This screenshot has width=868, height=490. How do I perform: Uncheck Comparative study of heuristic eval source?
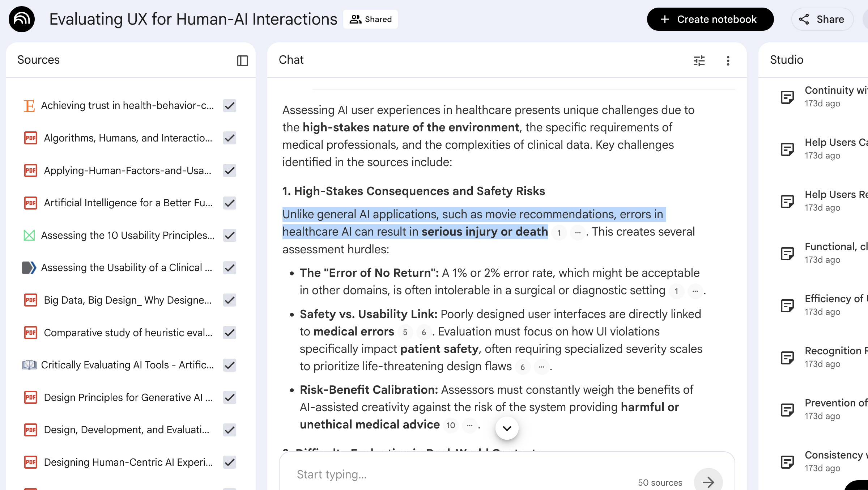[230, 333]
